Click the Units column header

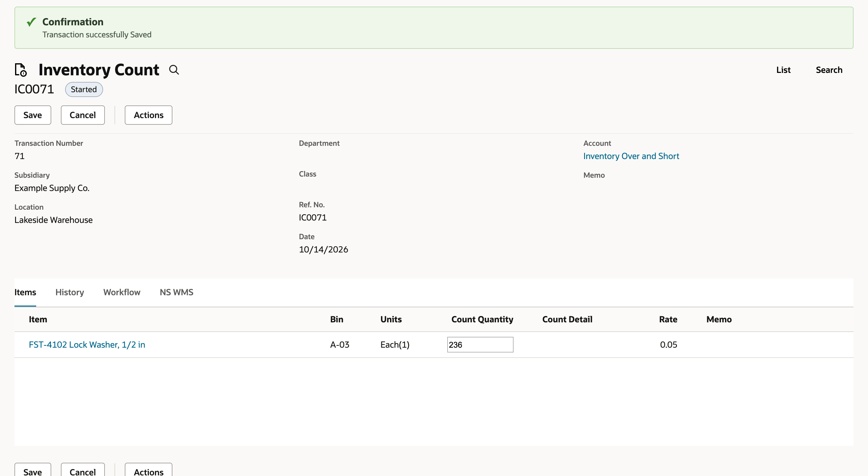391,319
